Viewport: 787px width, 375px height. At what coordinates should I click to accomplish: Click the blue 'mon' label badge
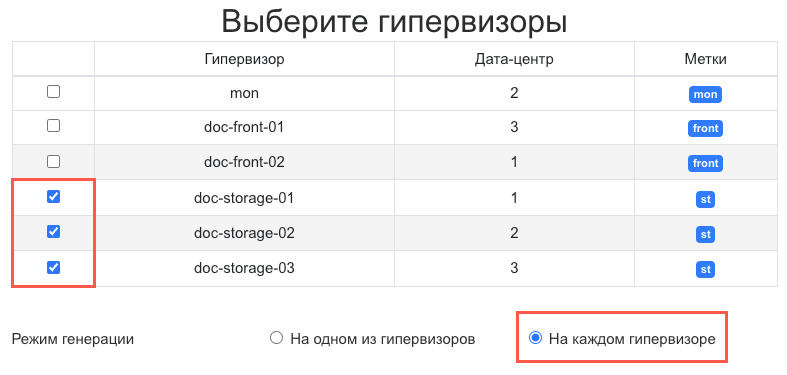point(705,94)
